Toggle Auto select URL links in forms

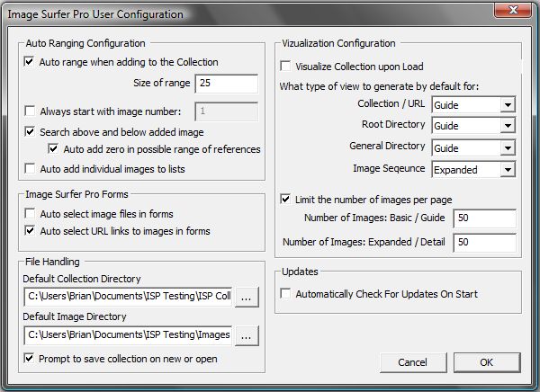click(30, 230)
